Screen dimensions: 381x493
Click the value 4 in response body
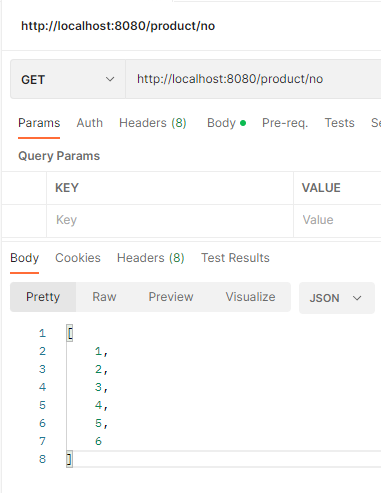(x=98, y=405)
